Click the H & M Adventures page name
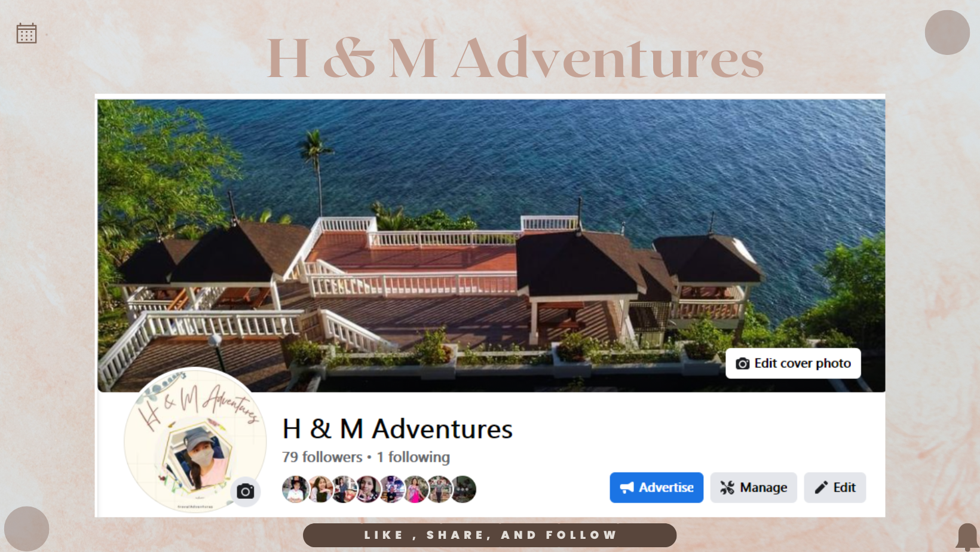This screenshot has width=980, height=552. [397, 429]
